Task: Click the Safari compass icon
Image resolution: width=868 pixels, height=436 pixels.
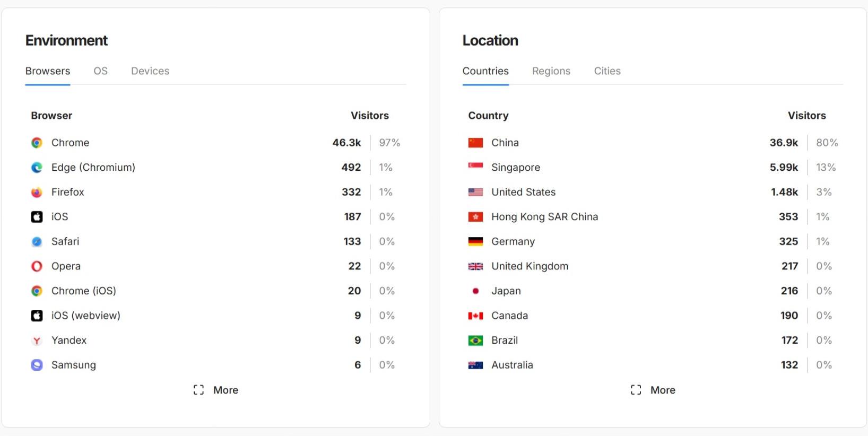Action: [37, 241]
